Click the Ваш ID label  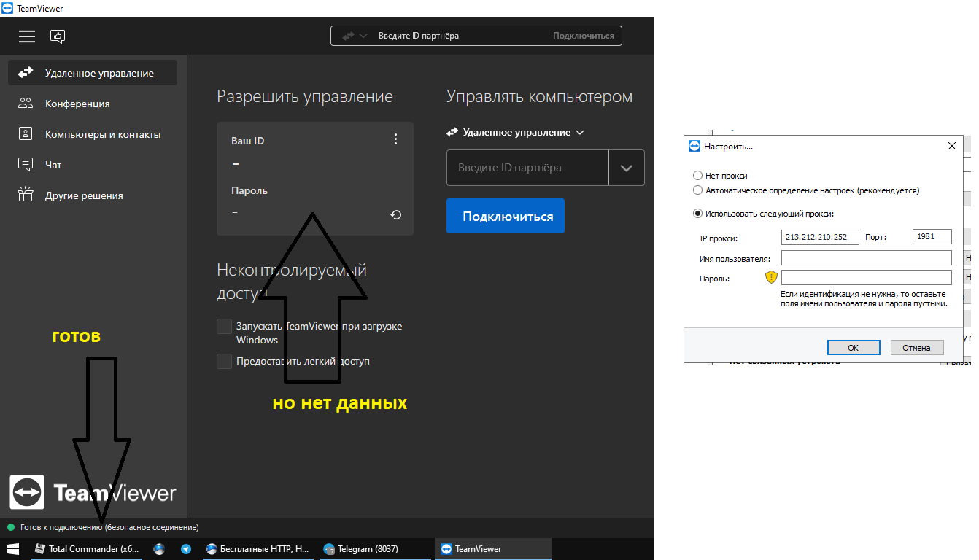(248, 141)
